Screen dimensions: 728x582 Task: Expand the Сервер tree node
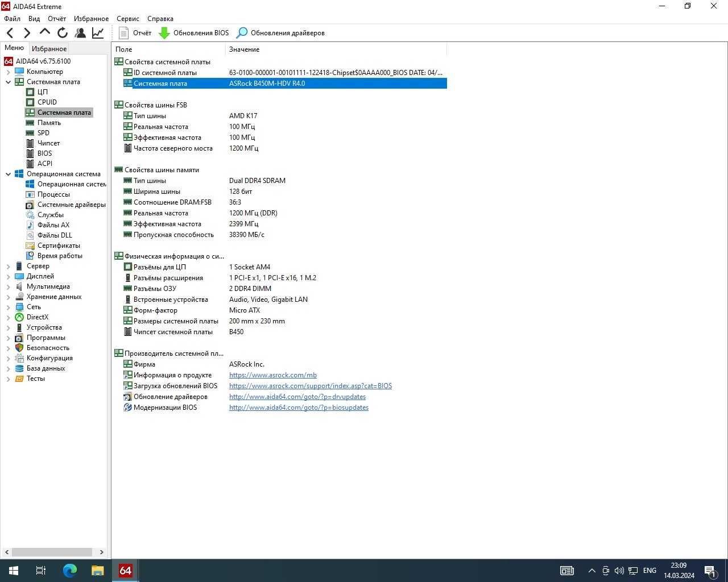pyautogui.click(x=8, y=266)
